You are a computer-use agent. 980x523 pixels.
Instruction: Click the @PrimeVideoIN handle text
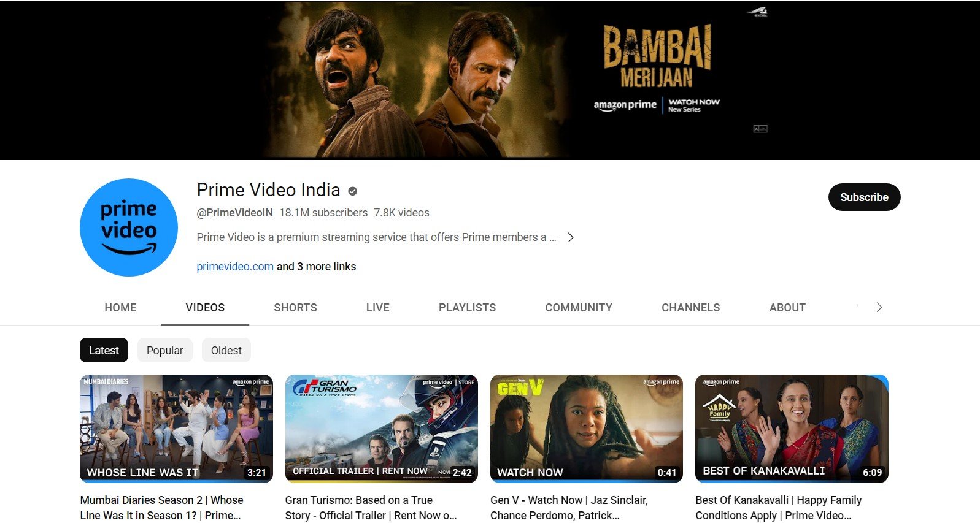coord(234,213)
